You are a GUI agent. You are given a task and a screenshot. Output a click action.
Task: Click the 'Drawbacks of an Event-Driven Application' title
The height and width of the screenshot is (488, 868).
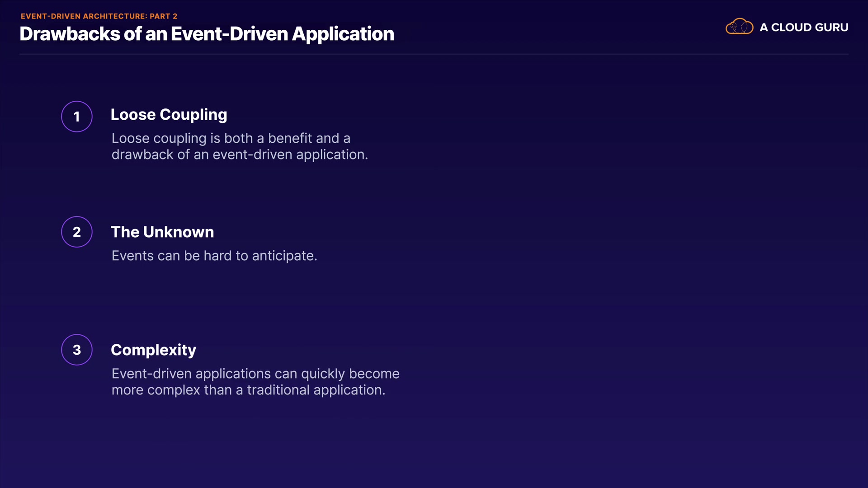click(207, 34)
